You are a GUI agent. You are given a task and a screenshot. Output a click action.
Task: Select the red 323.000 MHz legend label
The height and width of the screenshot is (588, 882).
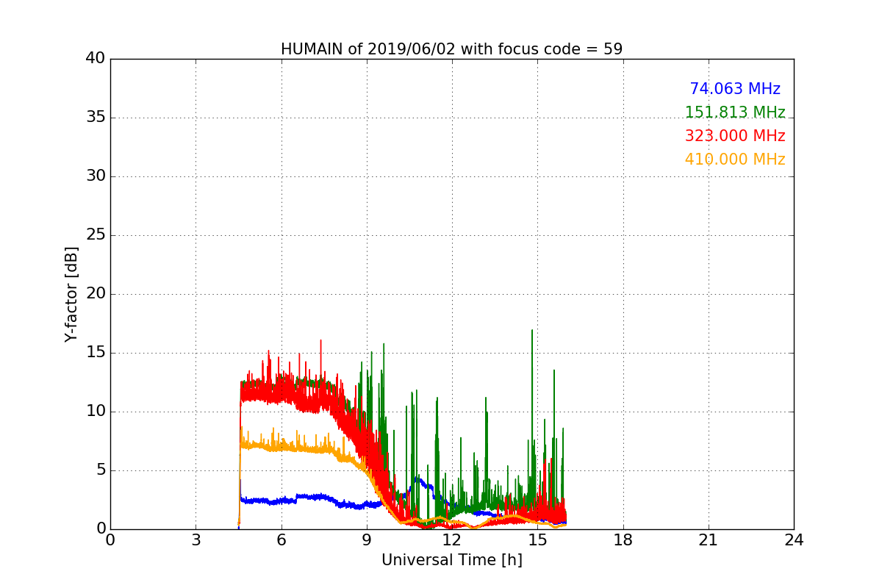point(735,136)
